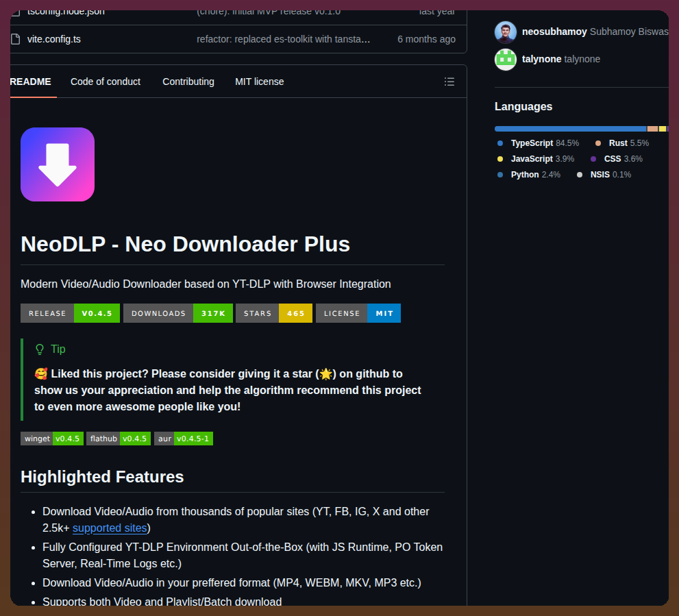Click talynone's avatar
Image resolution: width=679 pixels, height=616 pixels.
506,60
